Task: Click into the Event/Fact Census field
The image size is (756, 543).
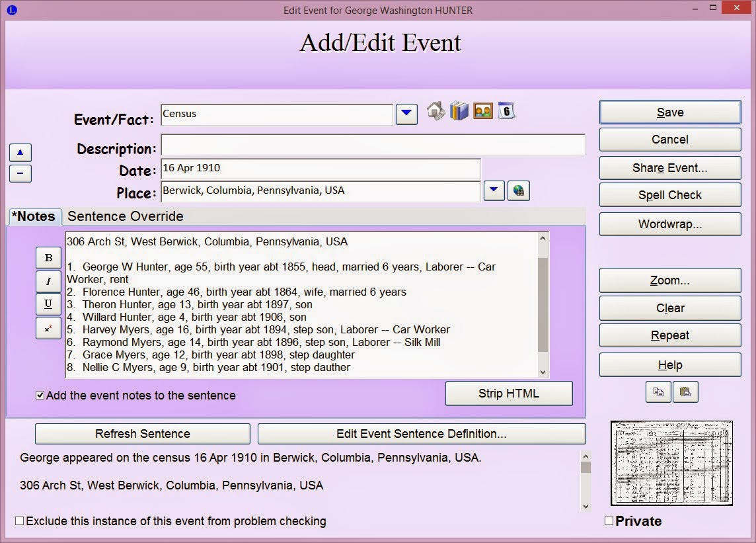Action: [x=277, y=114]
